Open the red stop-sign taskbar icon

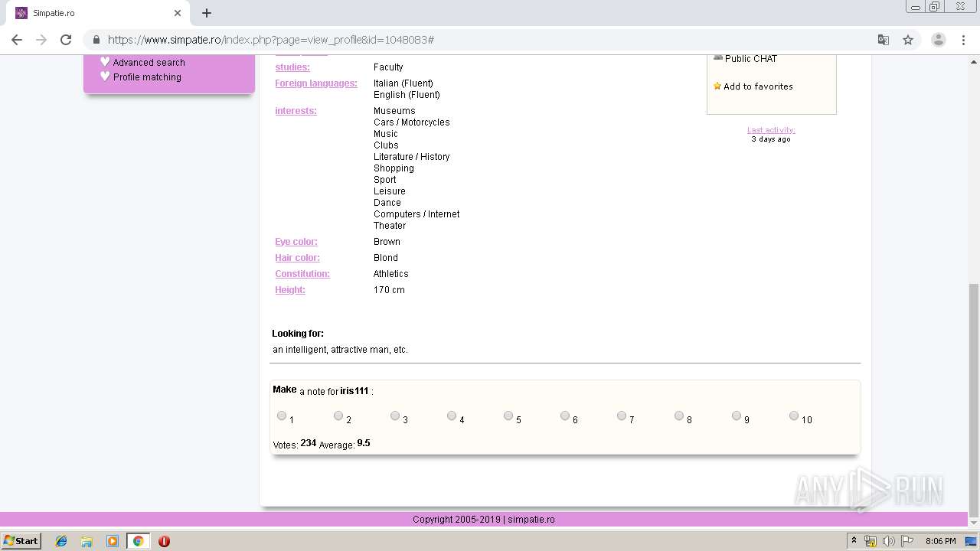pos(164,541)
